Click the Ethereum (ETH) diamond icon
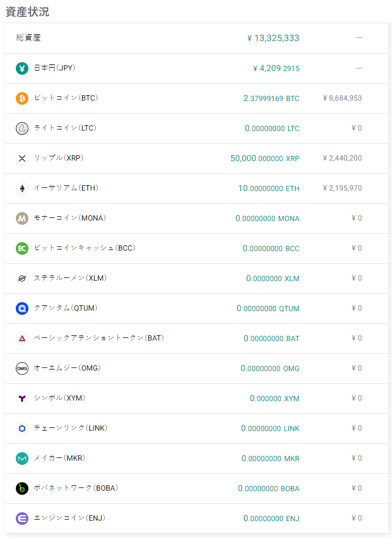The height and width of the screenshot is (538, 392). point(22,188)
